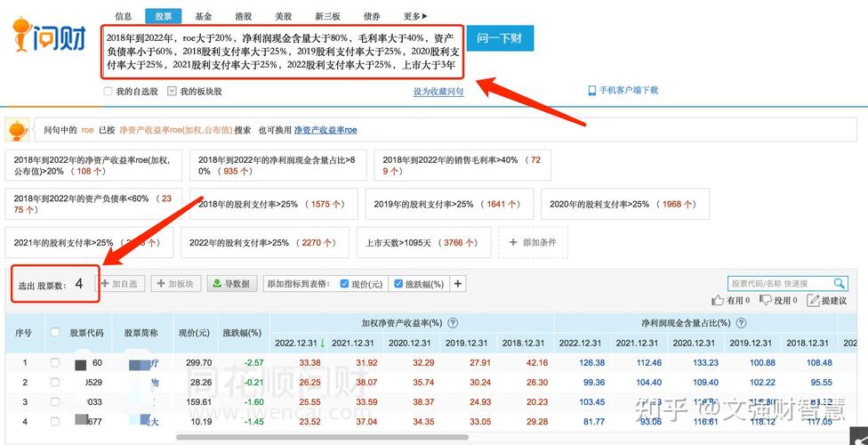Click the cash ratio value 126.38
Screen dimensions: 868x445
coord(592,362)
